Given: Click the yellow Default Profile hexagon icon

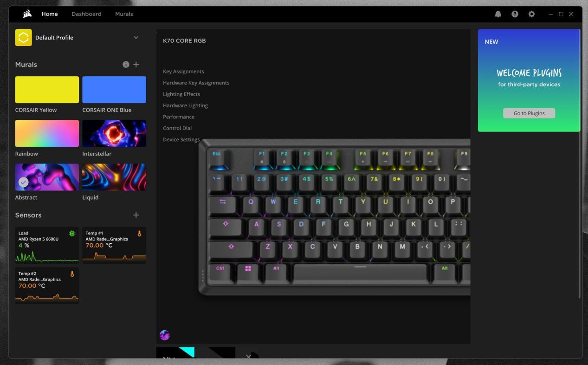Looking at the screenshot, I should 24,38.
